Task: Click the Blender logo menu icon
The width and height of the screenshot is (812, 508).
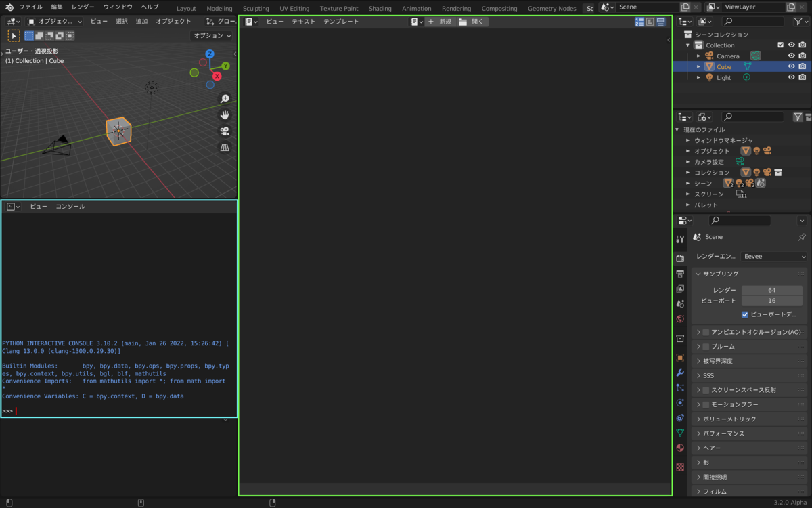Action: 9,7
